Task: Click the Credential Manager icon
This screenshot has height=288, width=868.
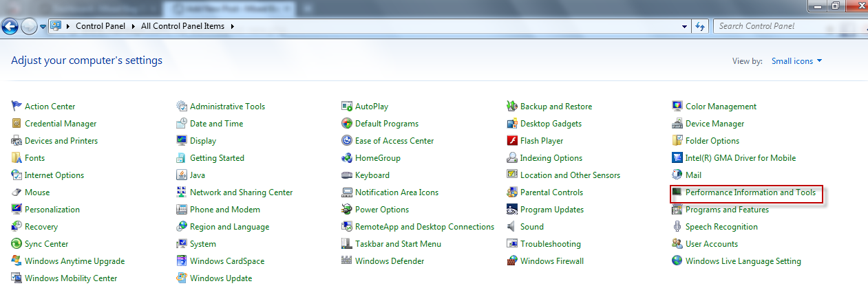Action: (17, 124)
